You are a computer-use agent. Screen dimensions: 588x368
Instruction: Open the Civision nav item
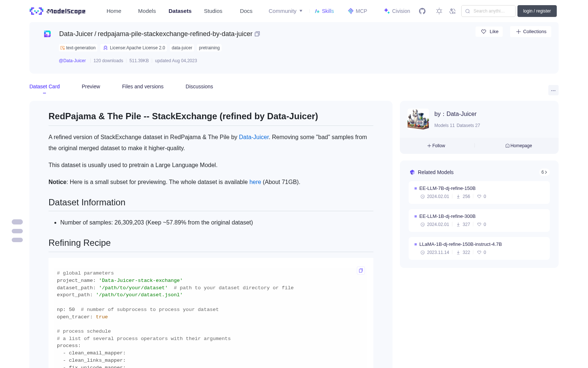397,11
